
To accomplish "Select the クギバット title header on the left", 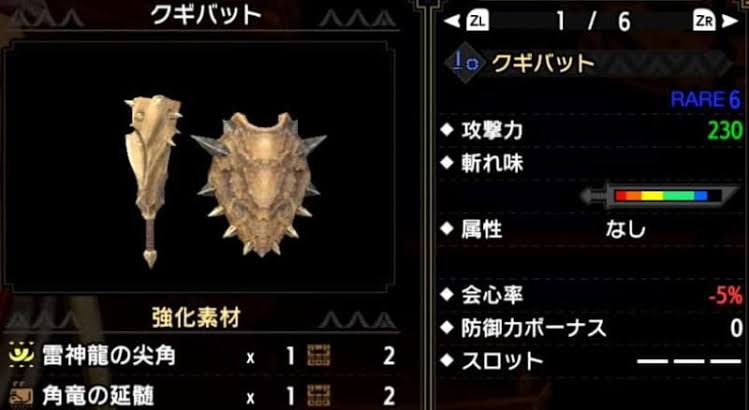I will point(206,15).
